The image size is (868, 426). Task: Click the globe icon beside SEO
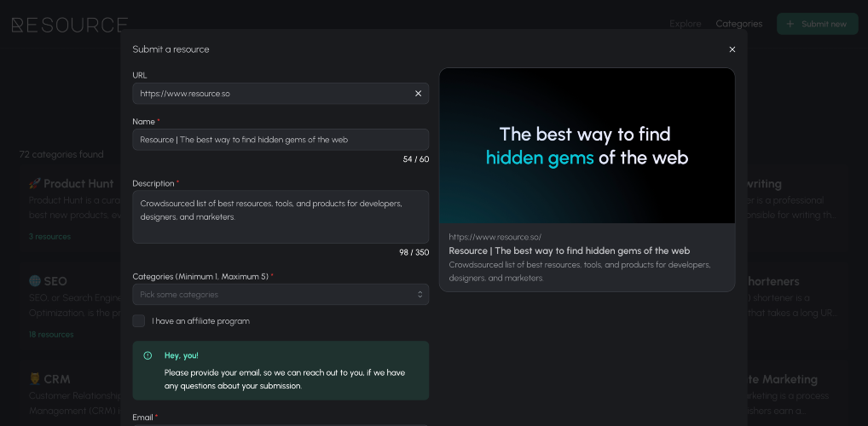(x=35, y=281)
